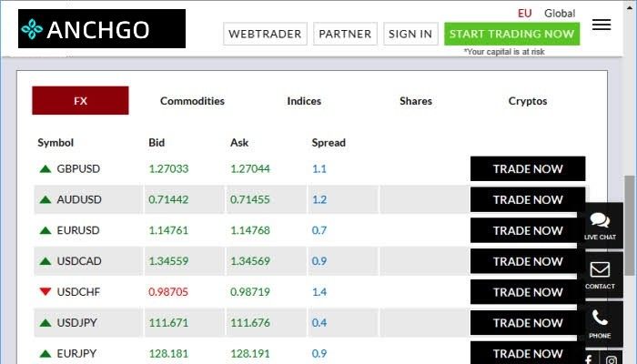Screen dimensions: 637x364
Task: Click the ANCHGO logo
Action: [102, 29]
